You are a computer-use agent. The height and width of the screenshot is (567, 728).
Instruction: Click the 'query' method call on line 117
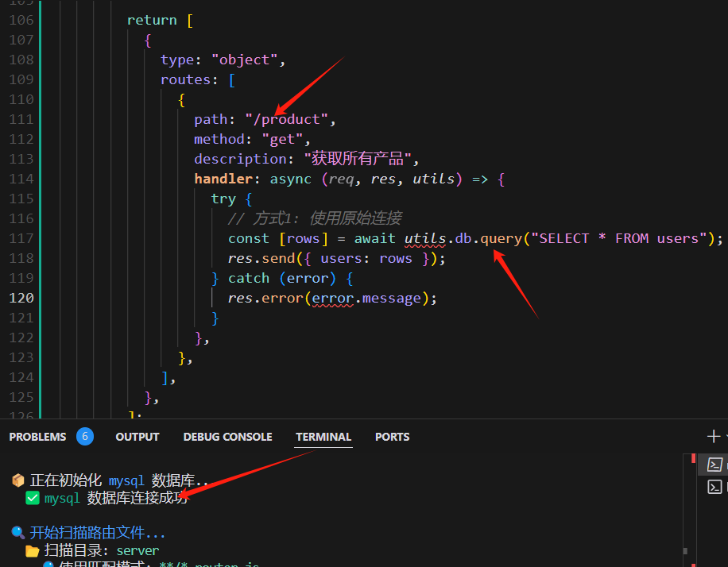(x=501, y=239)
